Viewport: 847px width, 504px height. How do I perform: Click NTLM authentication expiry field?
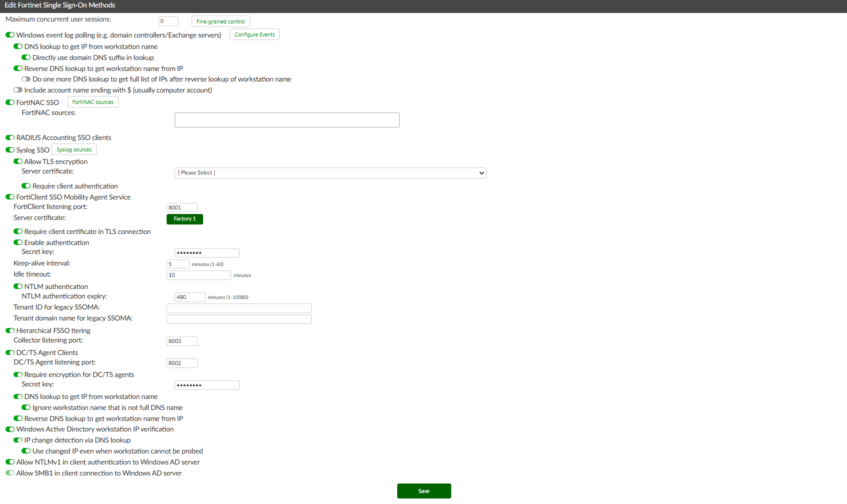[190, 297]
